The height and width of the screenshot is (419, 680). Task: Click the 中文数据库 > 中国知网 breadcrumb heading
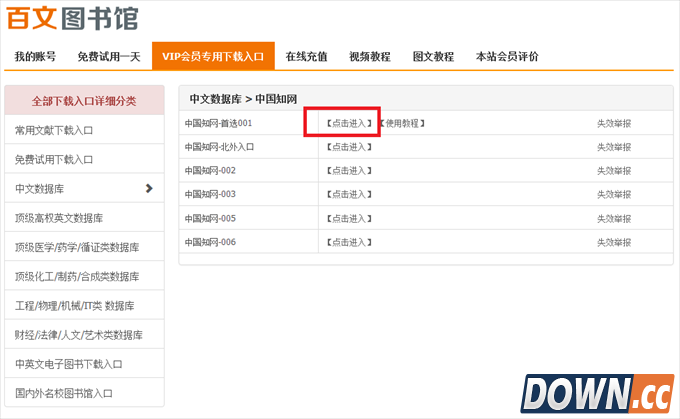point(243,99)
